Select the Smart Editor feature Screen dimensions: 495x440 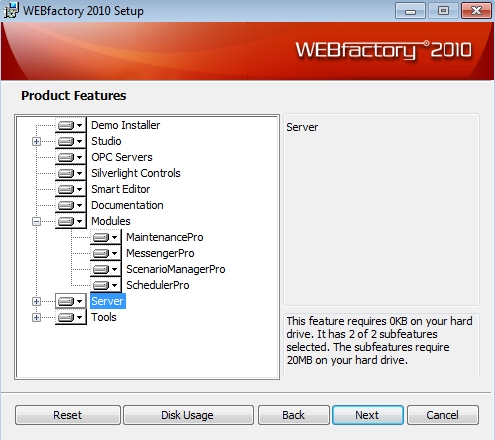click(120, 189)
